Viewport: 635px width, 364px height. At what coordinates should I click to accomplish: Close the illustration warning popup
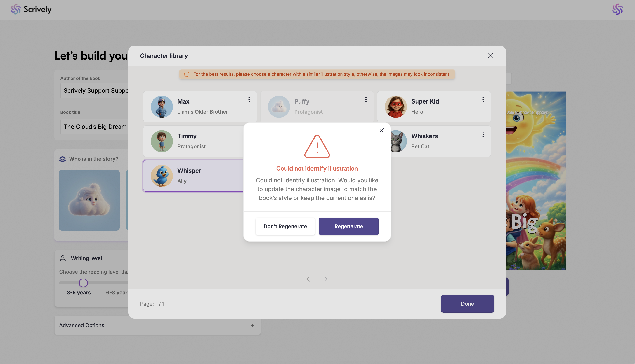[381, 130]
